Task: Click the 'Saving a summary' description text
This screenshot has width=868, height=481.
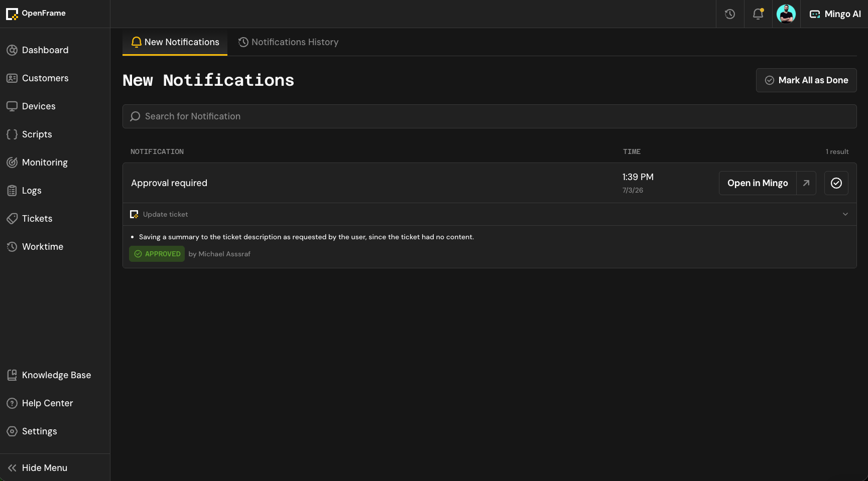Action: click(x=306, y=237)
